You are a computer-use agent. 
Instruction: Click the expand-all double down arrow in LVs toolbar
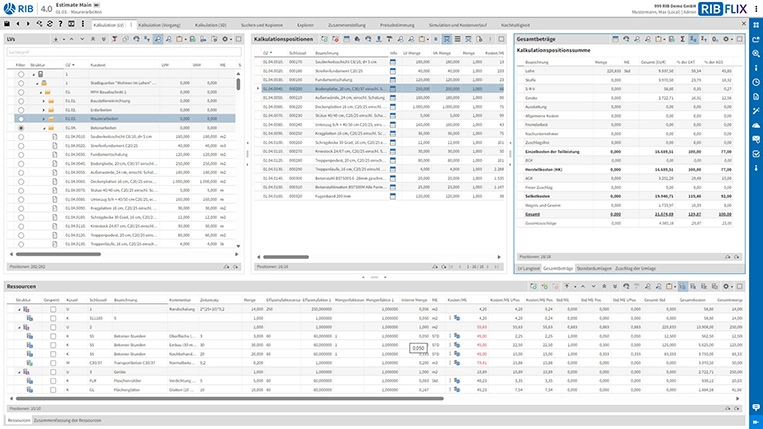pos(104,39)
